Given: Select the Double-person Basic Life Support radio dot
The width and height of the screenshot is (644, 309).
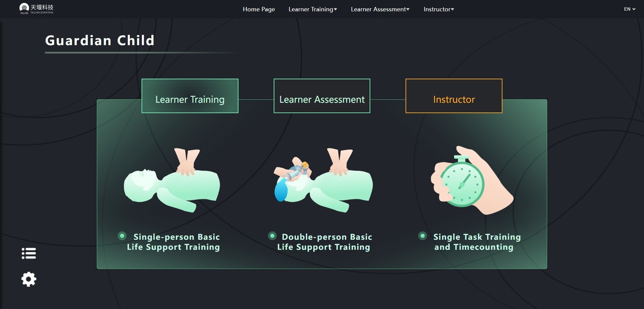Looking at the screenshot, I should tap(272, 236).
